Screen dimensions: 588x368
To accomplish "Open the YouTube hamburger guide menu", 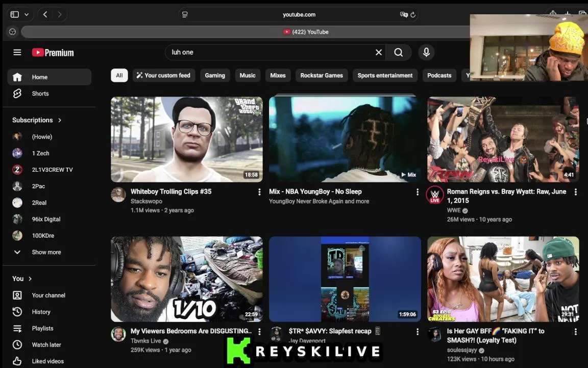I will click(17, 53).
